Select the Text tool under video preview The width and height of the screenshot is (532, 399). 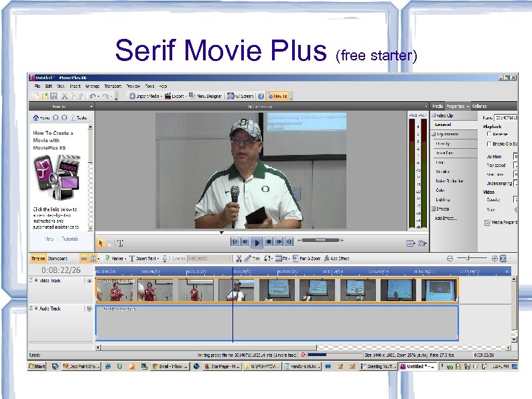[x=120, y=243]
